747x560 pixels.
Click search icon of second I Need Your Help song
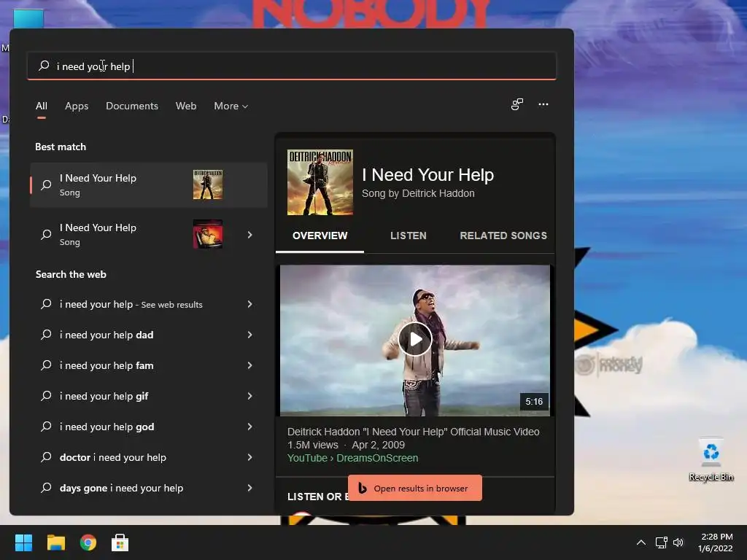tap(46, 234)
